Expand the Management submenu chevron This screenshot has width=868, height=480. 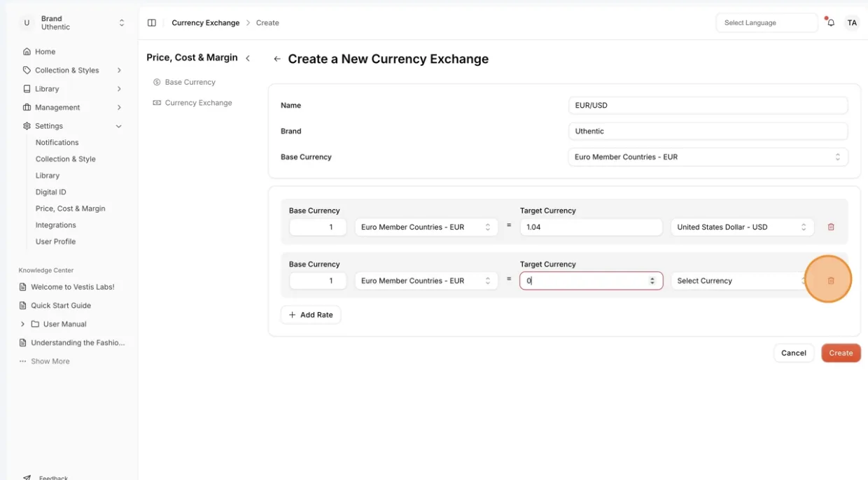click(x=119, y=107)
